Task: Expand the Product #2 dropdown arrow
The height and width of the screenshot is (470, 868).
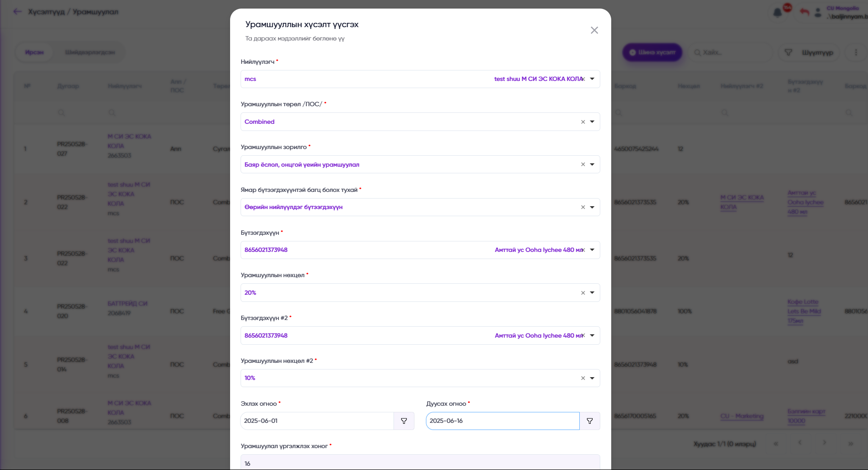Action: [x=592, y=336]
